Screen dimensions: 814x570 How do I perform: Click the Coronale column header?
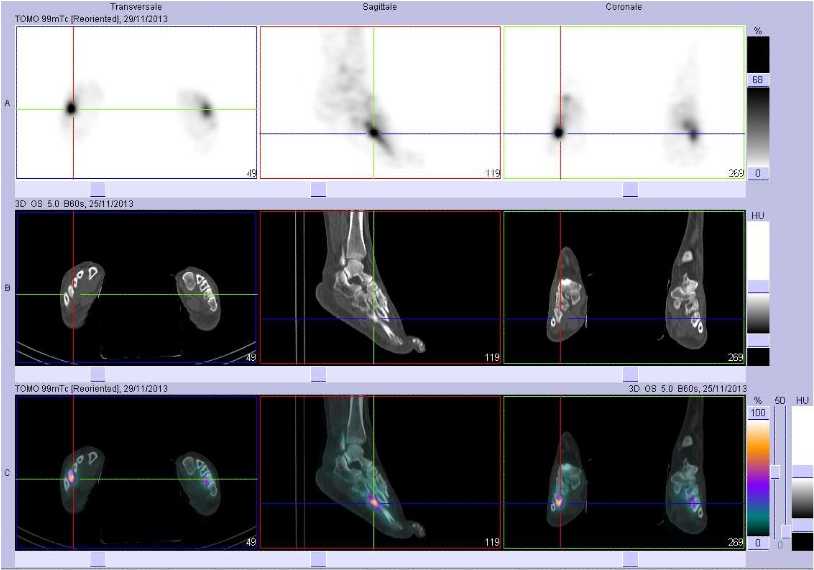[624, 7]
